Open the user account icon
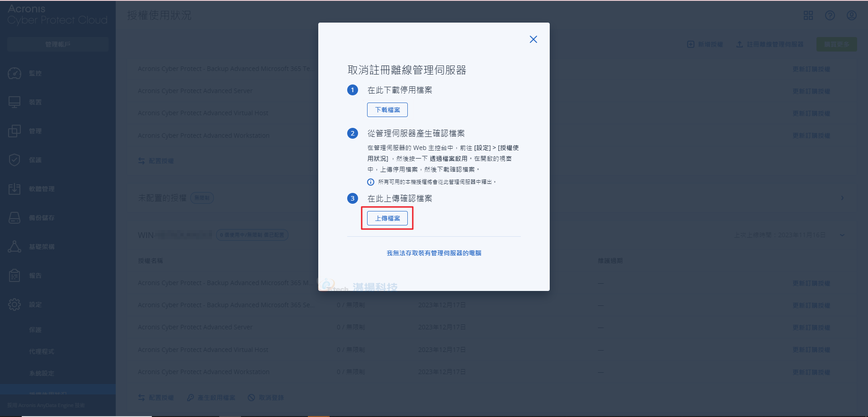 [852, 15]
